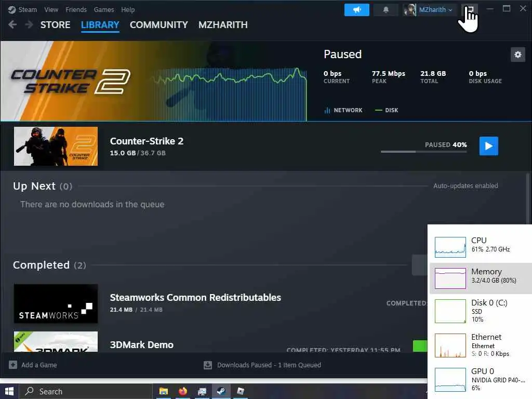Image resolution: width=532 pixels, height=399 pixels.
Task: Click the Steamworks Common Redistributables thumbnail
Action: tap(56, 303)
